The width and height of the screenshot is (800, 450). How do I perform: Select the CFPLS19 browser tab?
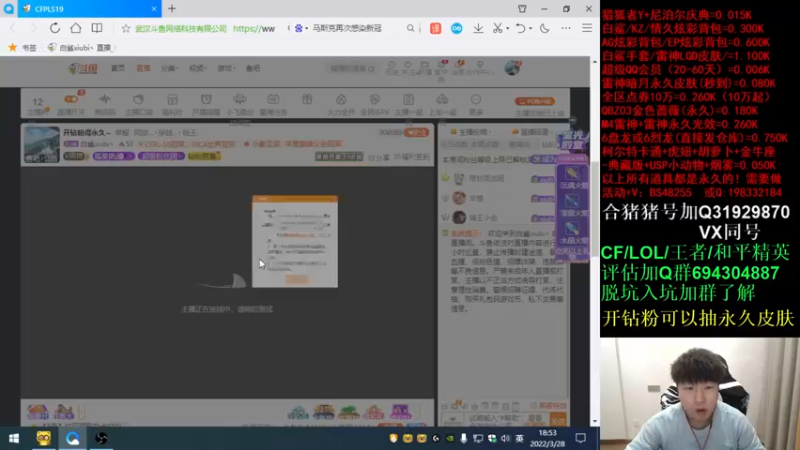89,9
